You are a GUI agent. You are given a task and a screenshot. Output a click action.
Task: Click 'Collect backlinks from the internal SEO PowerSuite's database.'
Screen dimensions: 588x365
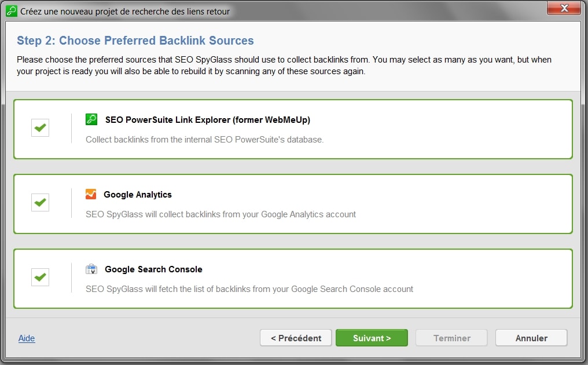point(204,140)
